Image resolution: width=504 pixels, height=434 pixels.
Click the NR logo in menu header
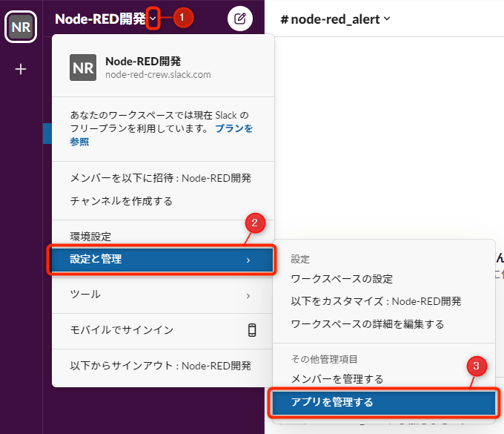tap(83, 68)
